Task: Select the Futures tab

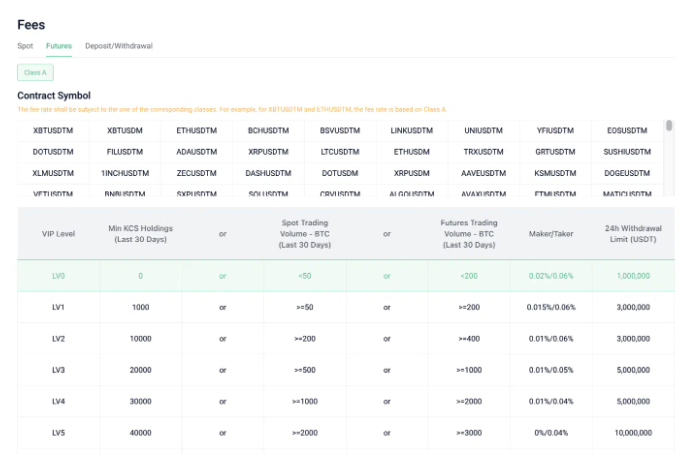Action: (59, 46)
